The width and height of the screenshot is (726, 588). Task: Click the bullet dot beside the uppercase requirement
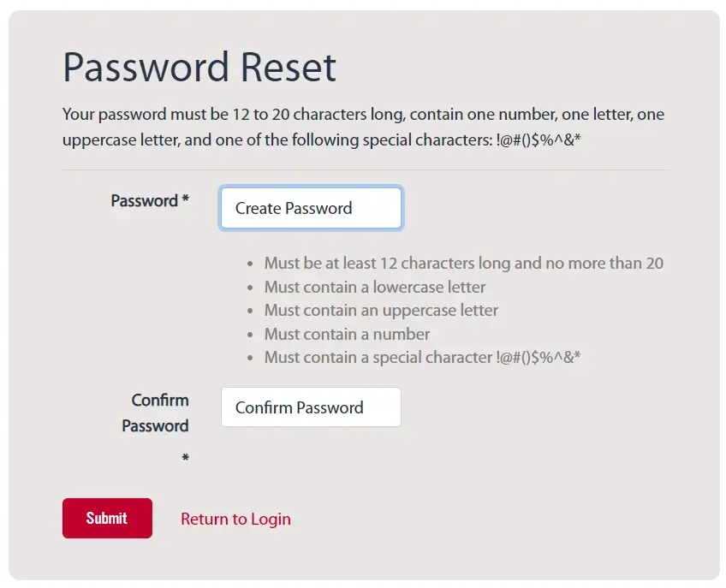[x=250, y=311]
